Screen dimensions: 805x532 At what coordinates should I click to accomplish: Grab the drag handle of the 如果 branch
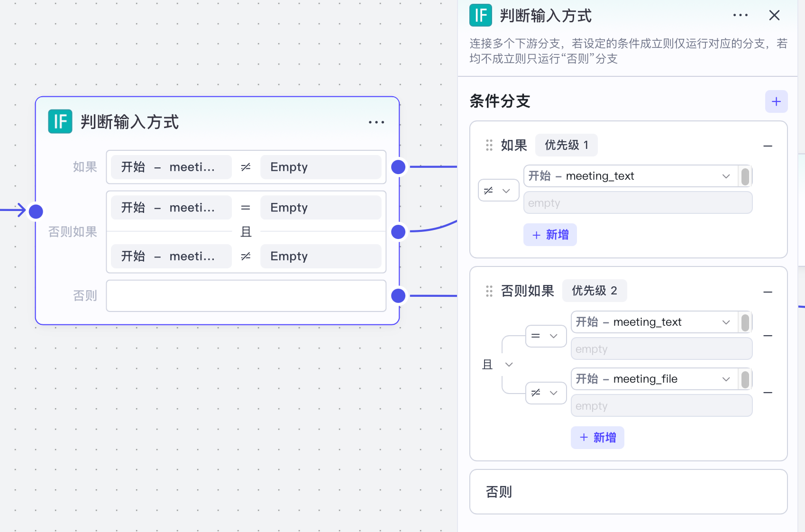489,145
